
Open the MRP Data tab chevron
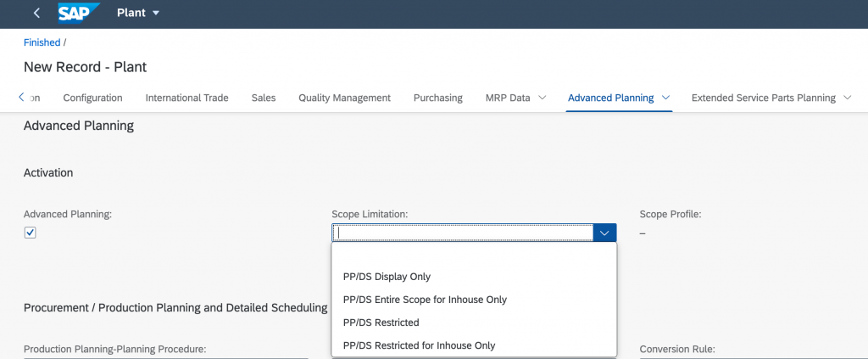542,98
